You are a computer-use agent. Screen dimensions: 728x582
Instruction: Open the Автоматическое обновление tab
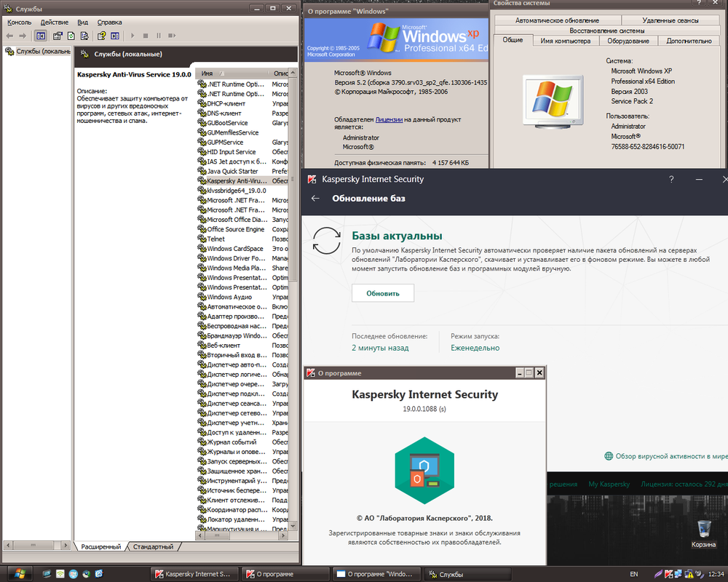pyautogui.click(x=557, y=20)
